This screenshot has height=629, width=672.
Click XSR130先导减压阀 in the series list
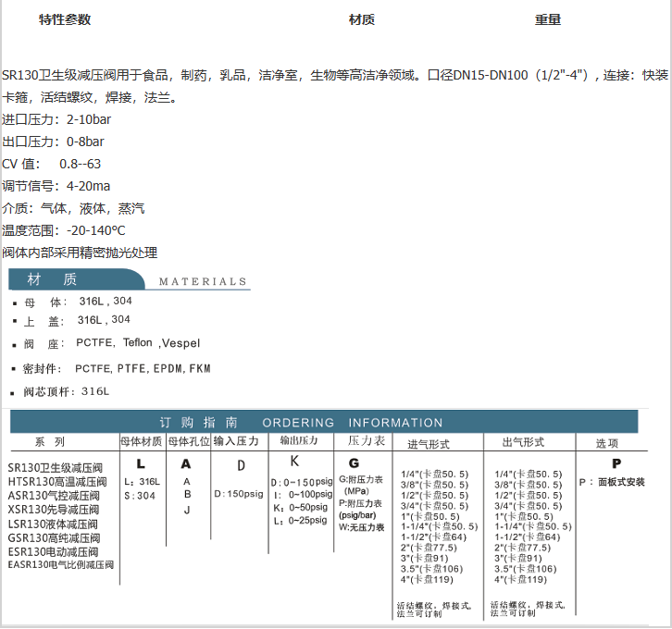(x=54, y=510)
